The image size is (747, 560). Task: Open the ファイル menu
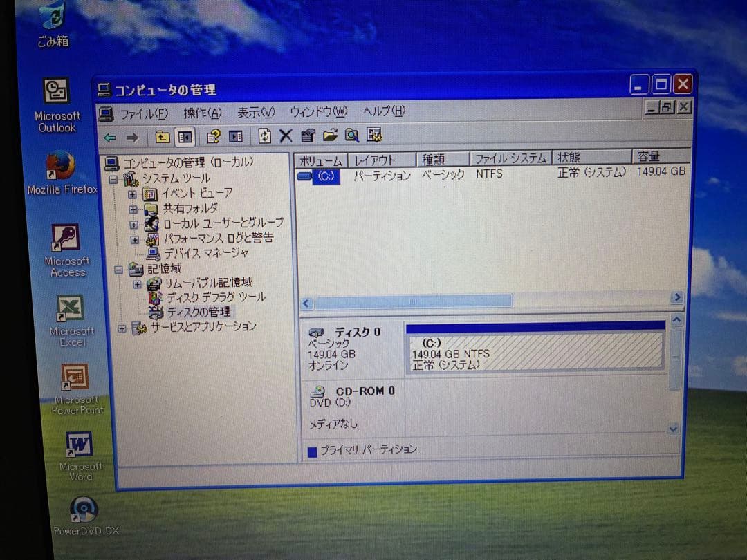pyautogui.click(x=142, y=111)
